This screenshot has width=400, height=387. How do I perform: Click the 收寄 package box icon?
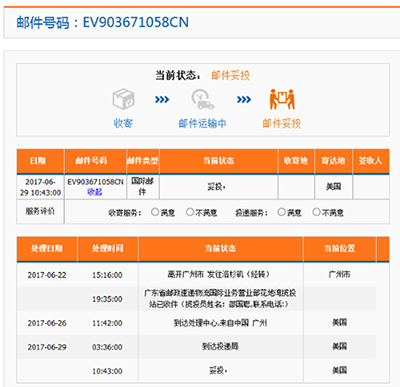point(124,99)
